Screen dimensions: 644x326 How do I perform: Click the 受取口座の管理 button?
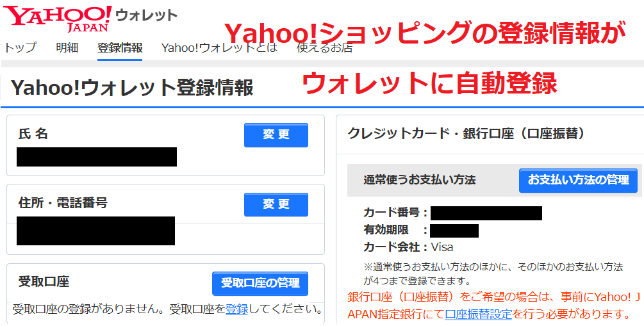pyautogui.click(x=260, y=283)
